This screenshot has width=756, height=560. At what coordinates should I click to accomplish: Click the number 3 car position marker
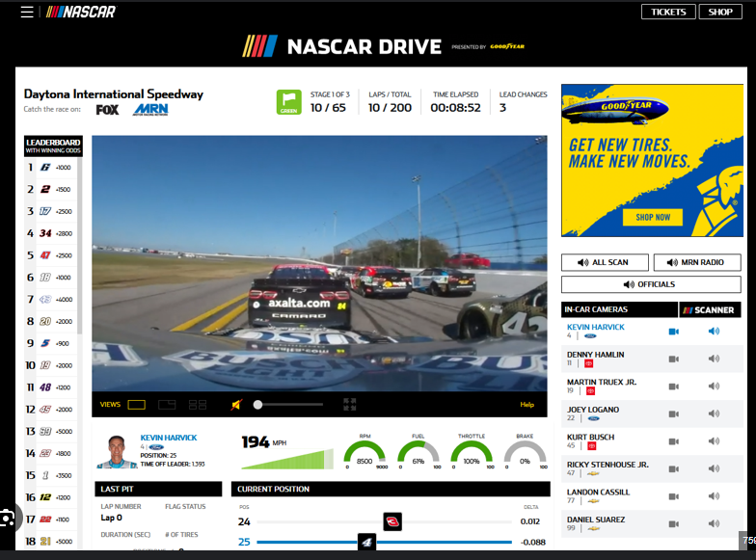coord(392,522)
